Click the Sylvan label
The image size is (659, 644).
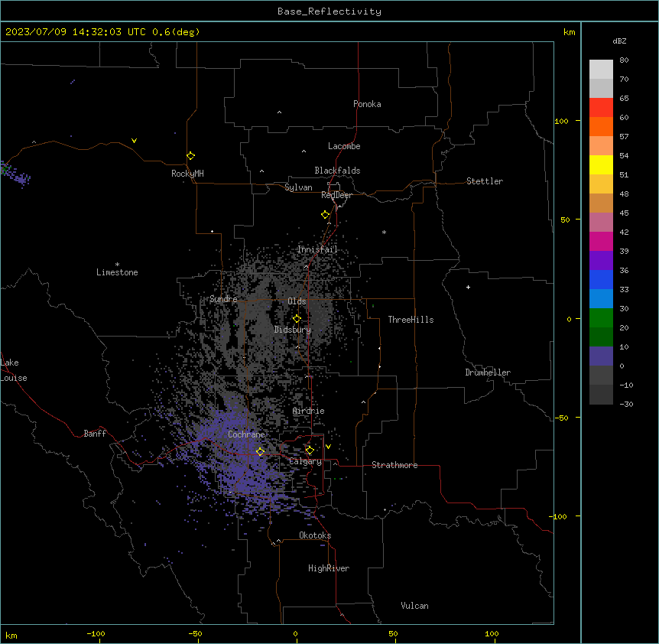298,187
